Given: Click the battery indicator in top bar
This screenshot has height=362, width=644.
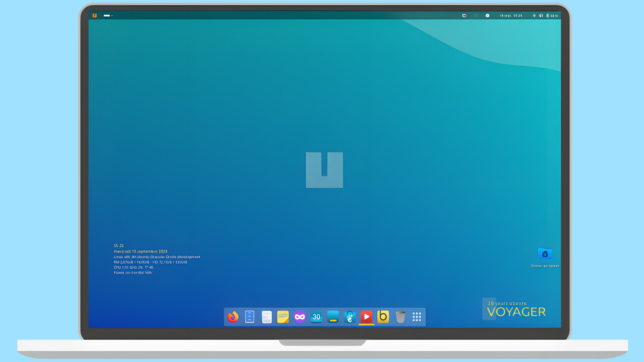Looking at the screenshot, I should (x=548, y=15).
